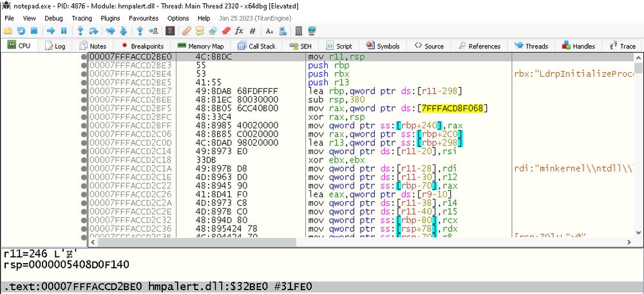Click the LdrpInitializeProc comment on rbx
644x294 pixels.
pyautogui.click(x=574, y=74)
